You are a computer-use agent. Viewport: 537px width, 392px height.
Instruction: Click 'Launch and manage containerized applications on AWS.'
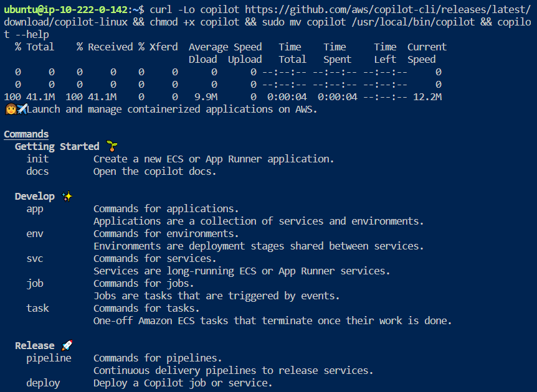tap(173, 109)
